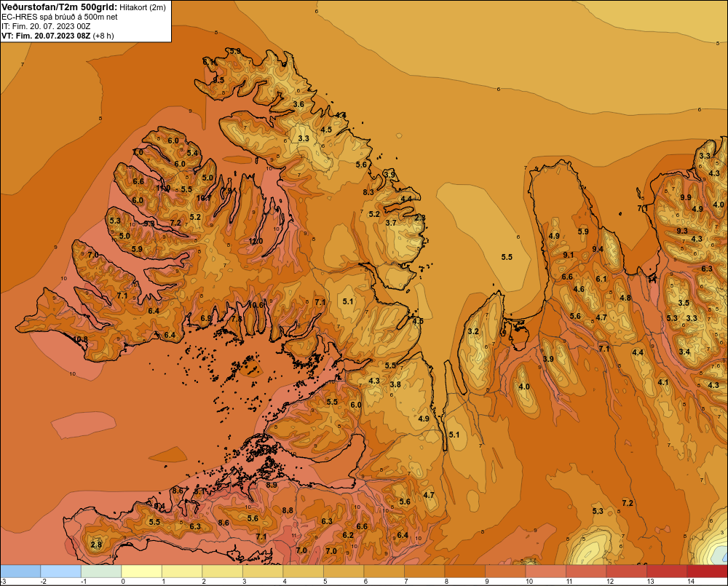Click the 'Hitakort (2m)' header label
This screenshot has width=728, height=586.
(143, 7)
